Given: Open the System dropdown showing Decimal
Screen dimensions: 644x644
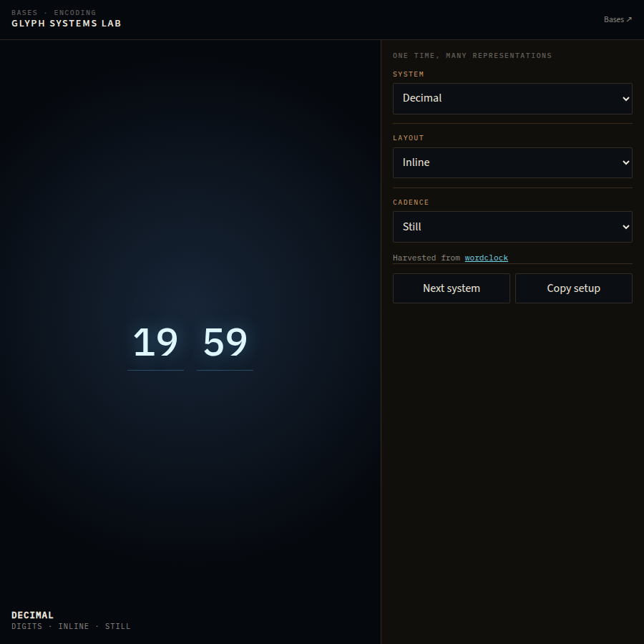Looking at the screenshot, I should (512, 99).
